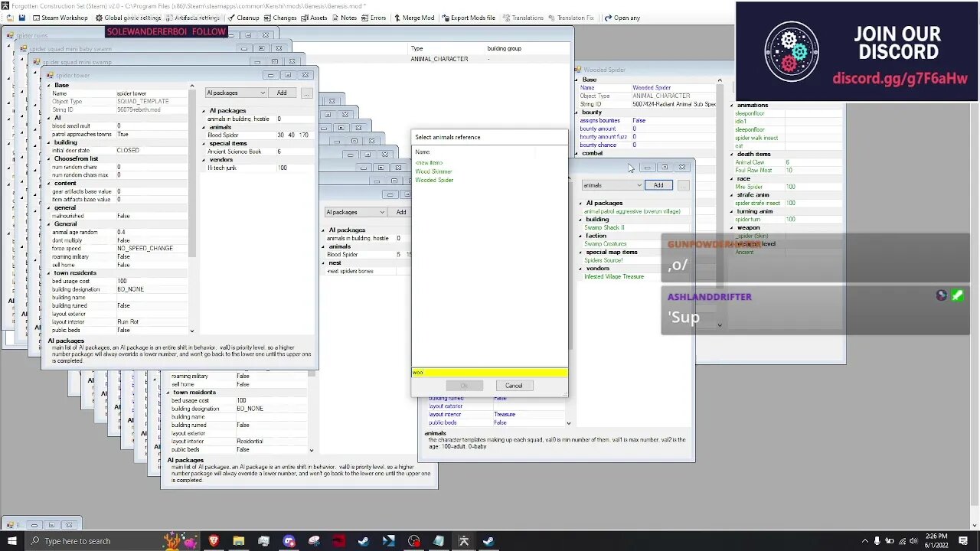Click the scrollbar down arrow in spider tower properties
Viewport: 980px width, 551px height.
click(191, 331)
